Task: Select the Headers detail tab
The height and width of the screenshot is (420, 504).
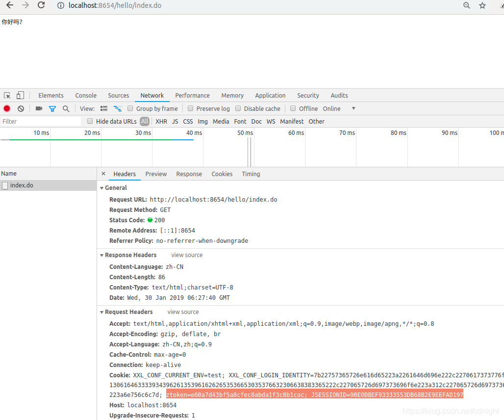Action: pyautogui.click(x=125, y=174)
